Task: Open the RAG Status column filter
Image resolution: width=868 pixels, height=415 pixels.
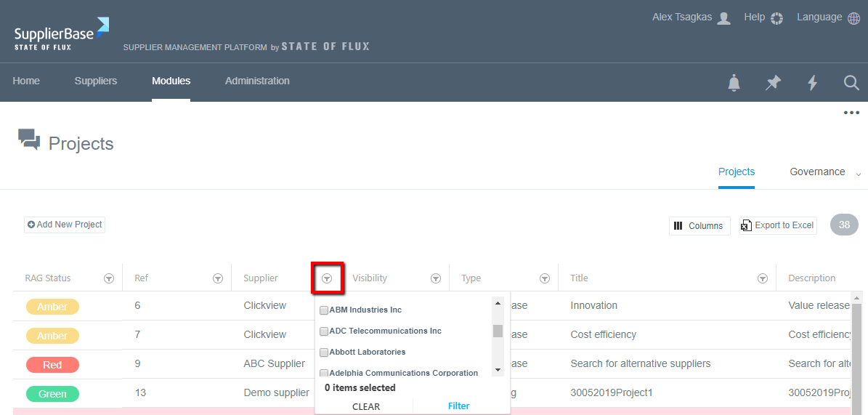Action: (109, 278)
